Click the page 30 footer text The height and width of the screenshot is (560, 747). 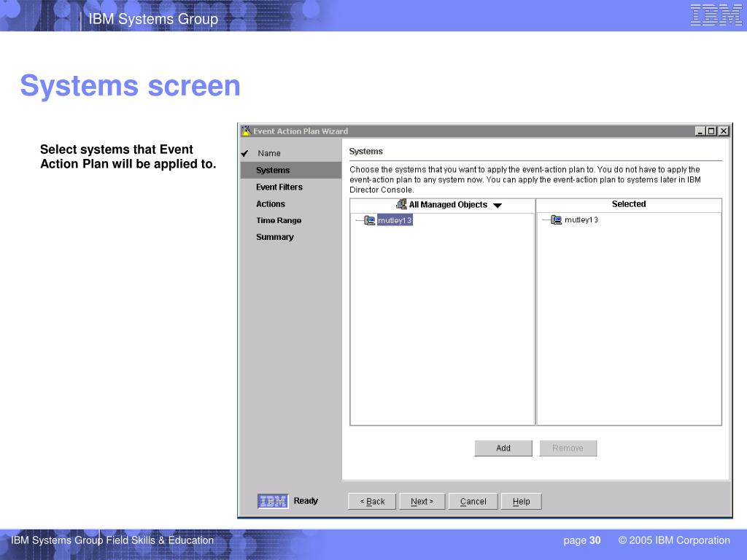pyautogui.click(x=582, y=540)
